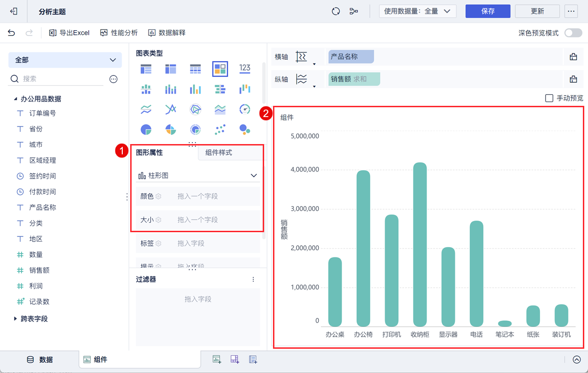Collapse the 办公用品数据 tree node
Screen dimensions: 588x373
pos(15,99)
